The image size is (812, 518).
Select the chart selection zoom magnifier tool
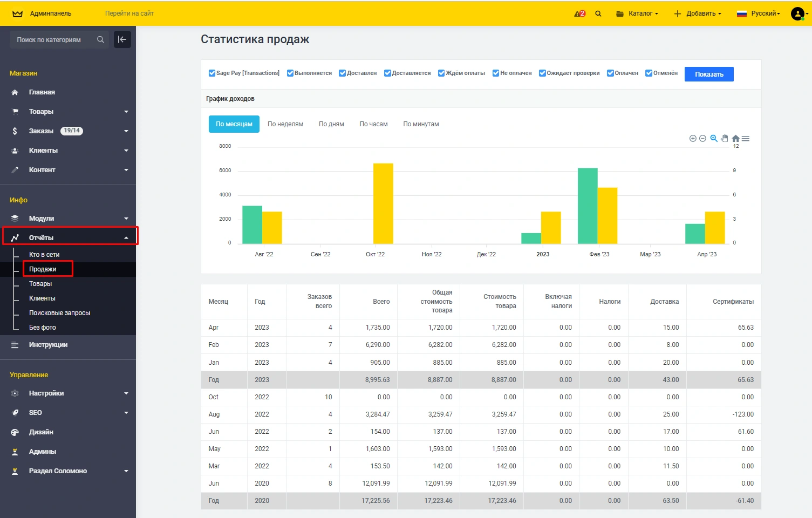coord(714,138)
